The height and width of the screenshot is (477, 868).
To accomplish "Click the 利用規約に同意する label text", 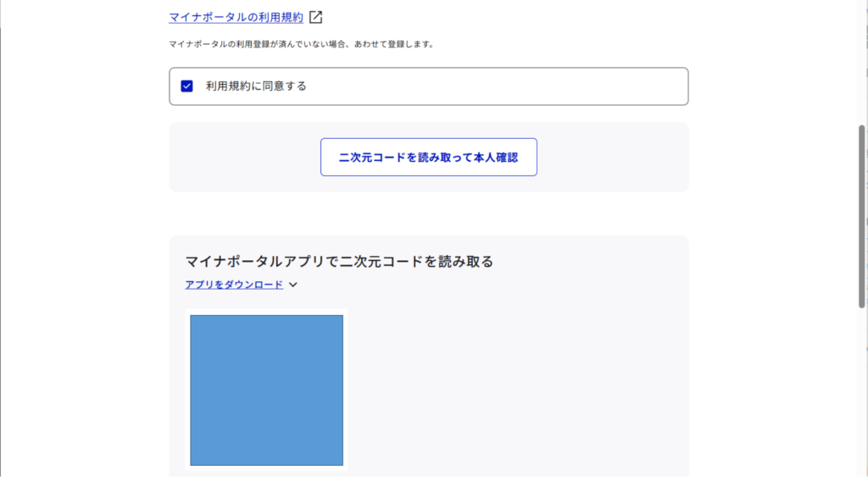I will click(x=256, y=86).
